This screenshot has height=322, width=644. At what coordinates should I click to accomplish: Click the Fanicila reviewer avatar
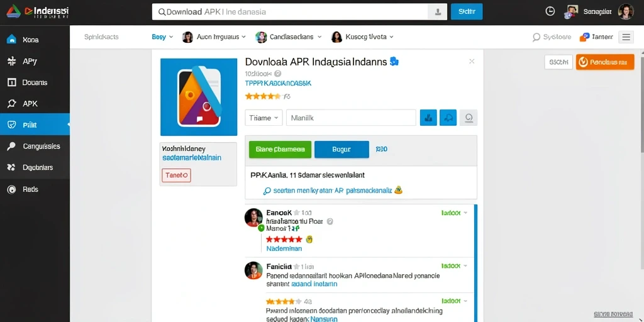coord(253,270)
